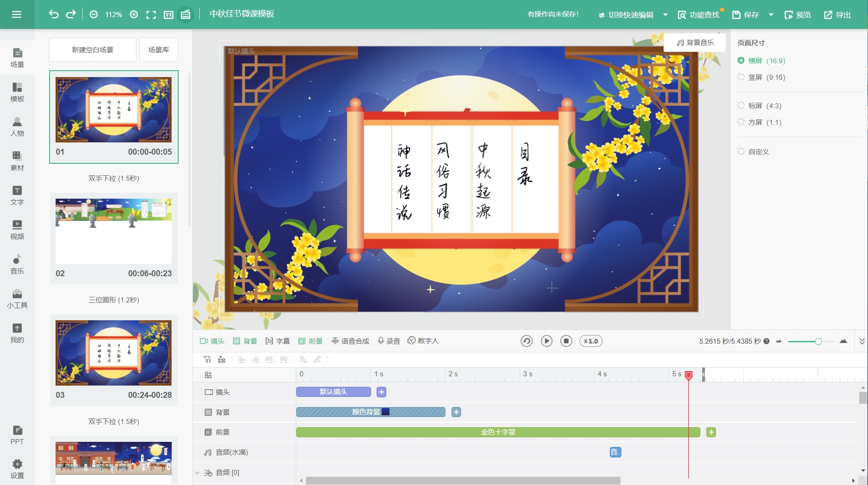Select 方屏 (1:1) page size

point(760,122)
